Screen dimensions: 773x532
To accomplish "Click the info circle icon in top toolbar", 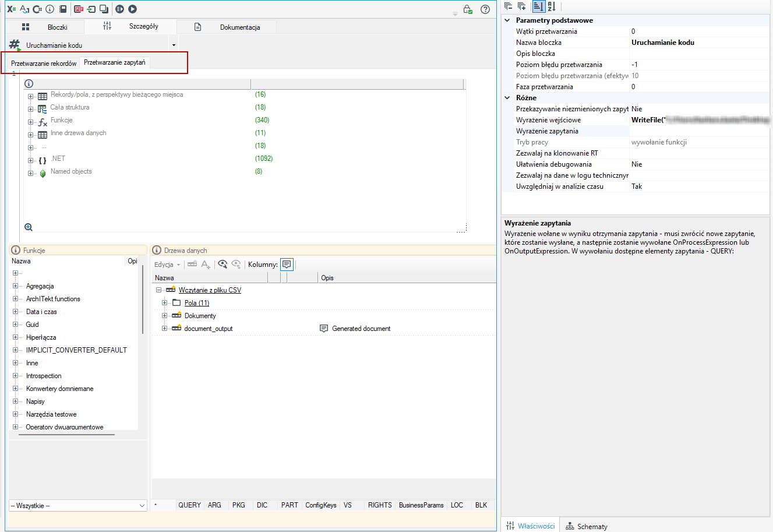I will 50,9.
